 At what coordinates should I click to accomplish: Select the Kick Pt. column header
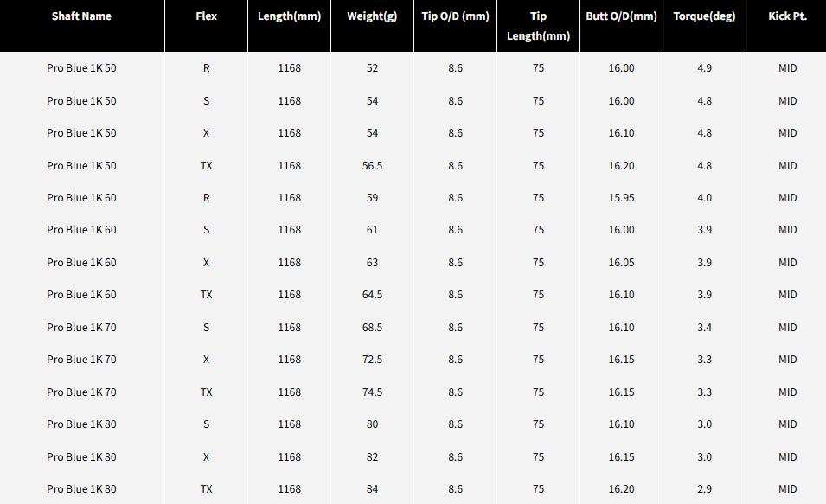[x=787, y=16]
